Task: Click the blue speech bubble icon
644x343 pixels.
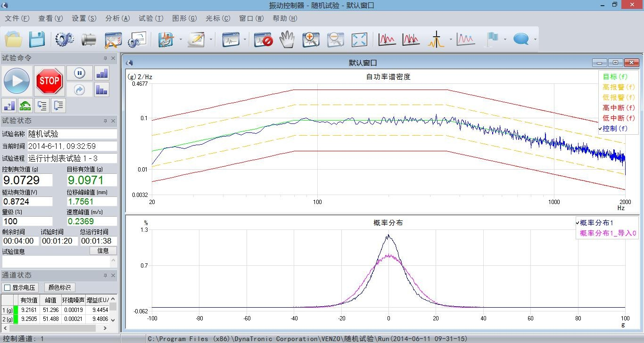Action: point(521,39)
